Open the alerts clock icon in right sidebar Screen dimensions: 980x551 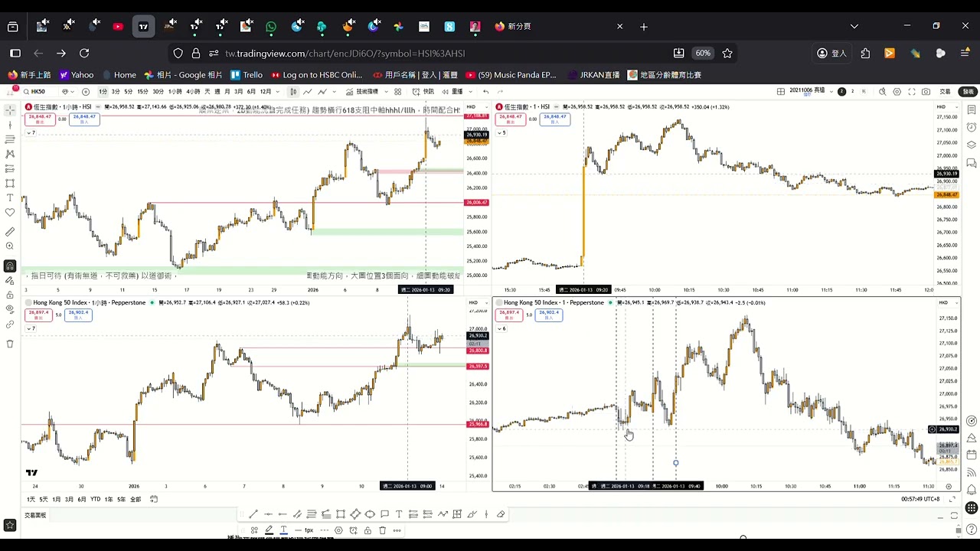click(x=972, y=127)
